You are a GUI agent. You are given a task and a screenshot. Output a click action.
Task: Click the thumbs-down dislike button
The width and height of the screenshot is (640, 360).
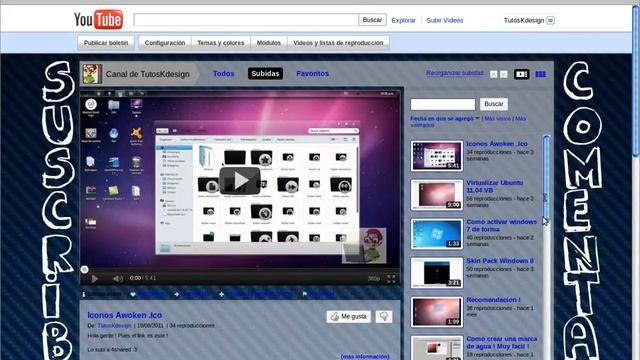point(384,316)
